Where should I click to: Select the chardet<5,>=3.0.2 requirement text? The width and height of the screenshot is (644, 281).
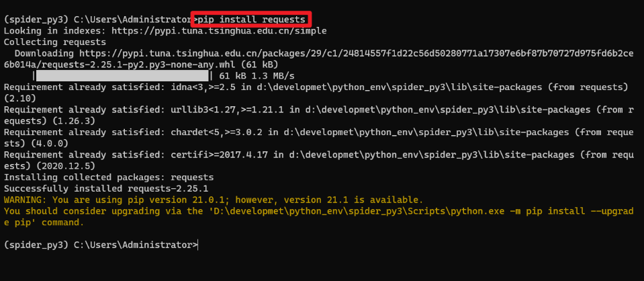(219, 132)
